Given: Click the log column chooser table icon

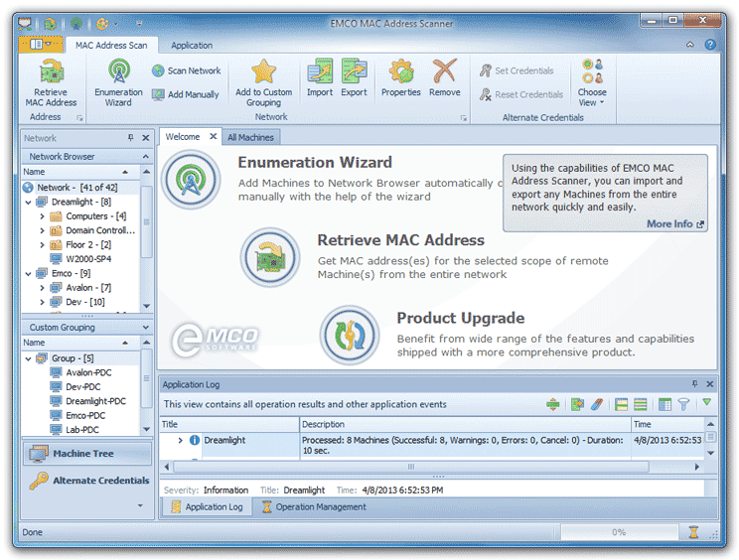Looking at the screenshot, I should 665,404.
